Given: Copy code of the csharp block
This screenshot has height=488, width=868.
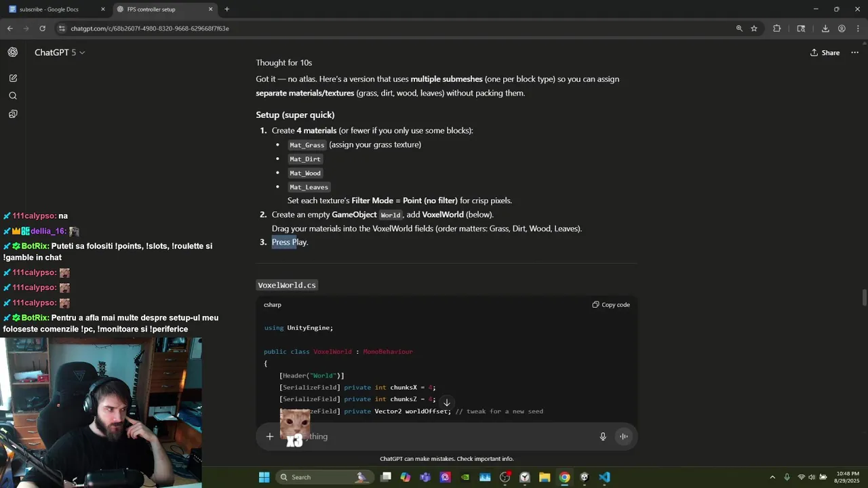Looking at the screenshot, I should click(x=611, y=305).
